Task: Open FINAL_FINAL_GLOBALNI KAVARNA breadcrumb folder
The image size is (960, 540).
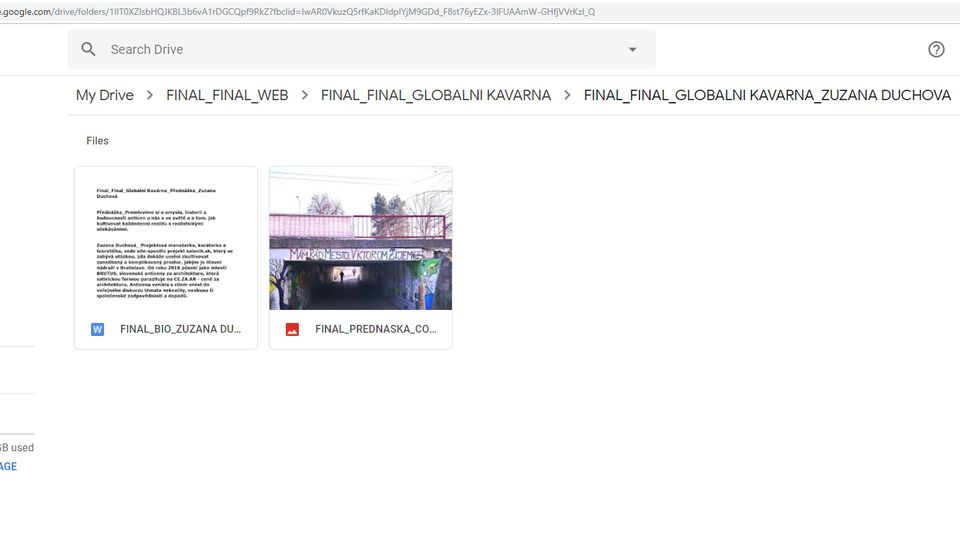Action: tap(435, 95)
